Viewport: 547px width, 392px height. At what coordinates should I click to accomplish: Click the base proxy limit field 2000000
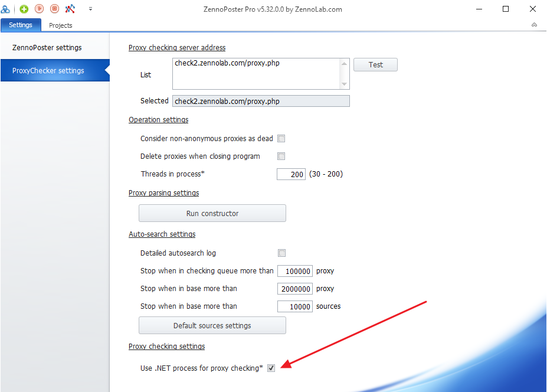point(295,289)
